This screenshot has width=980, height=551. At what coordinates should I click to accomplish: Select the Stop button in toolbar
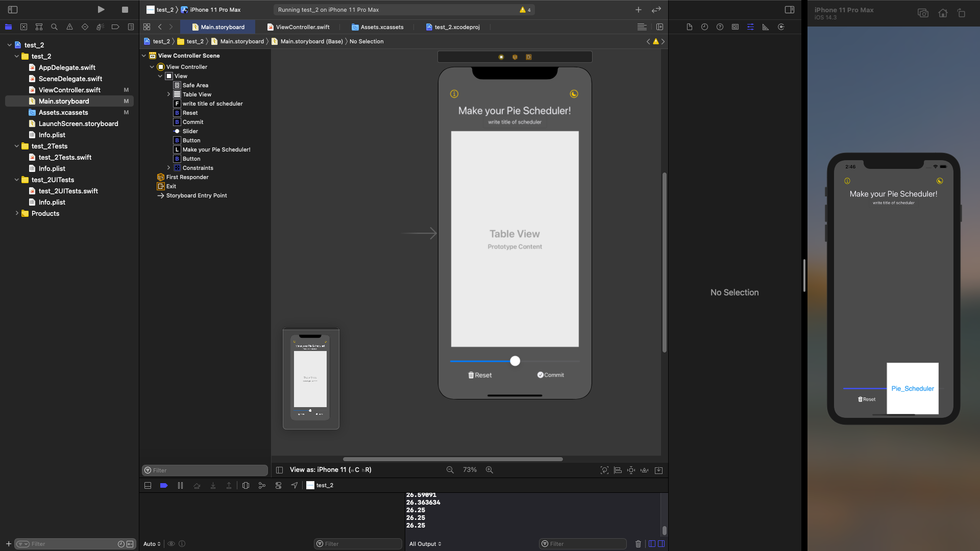click(125, 9)
